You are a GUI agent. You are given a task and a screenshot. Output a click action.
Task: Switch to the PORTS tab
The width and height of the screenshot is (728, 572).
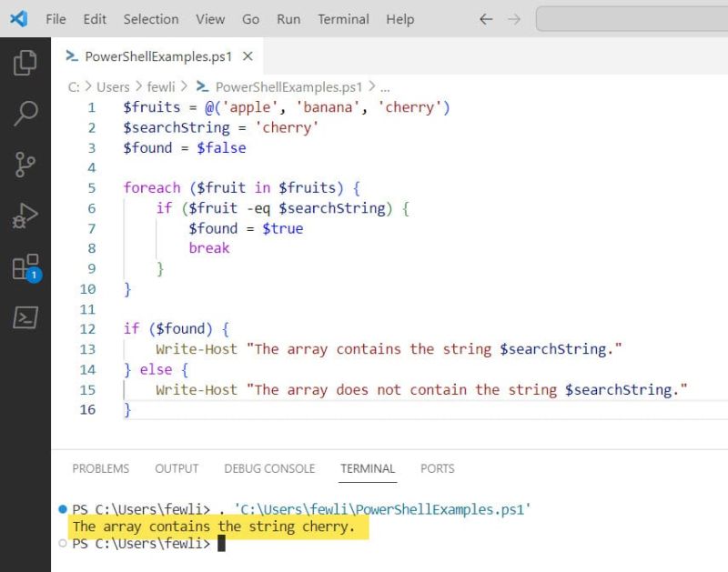point(437,468)
